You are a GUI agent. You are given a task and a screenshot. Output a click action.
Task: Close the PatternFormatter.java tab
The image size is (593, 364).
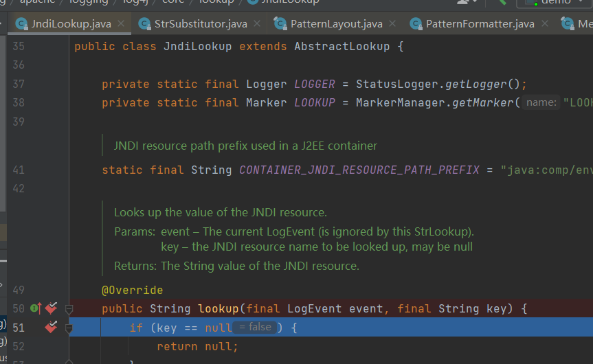(545, 23)
